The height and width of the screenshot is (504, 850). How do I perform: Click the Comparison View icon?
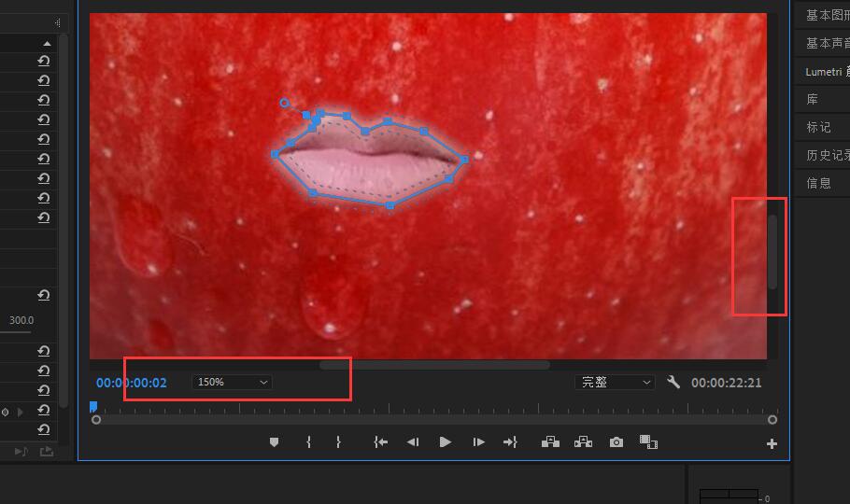point(648,442)
